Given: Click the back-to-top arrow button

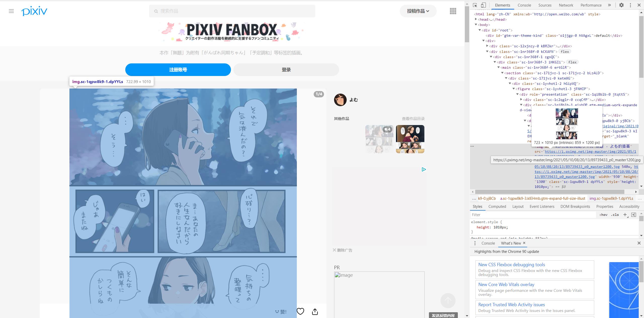Looking at the screenshot, I should pos(448,300).
